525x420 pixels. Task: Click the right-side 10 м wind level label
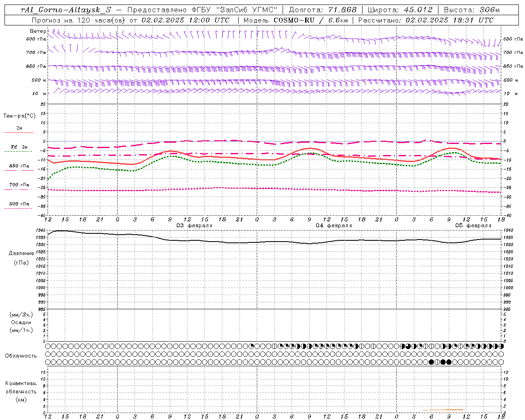[511, 94]
